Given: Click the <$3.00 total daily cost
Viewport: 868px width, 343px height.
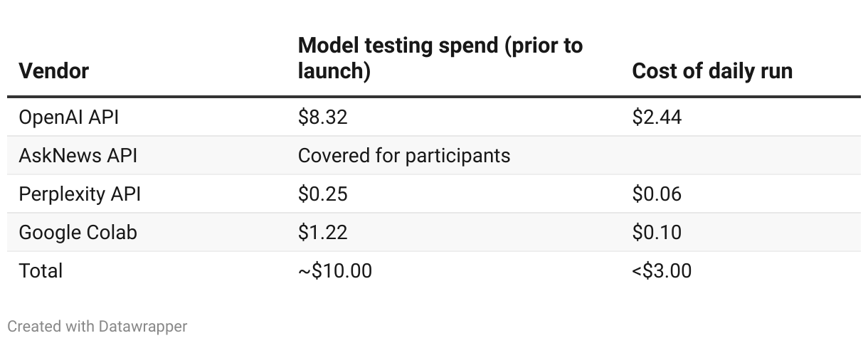Looking at the screenshot, I should 662,270.
